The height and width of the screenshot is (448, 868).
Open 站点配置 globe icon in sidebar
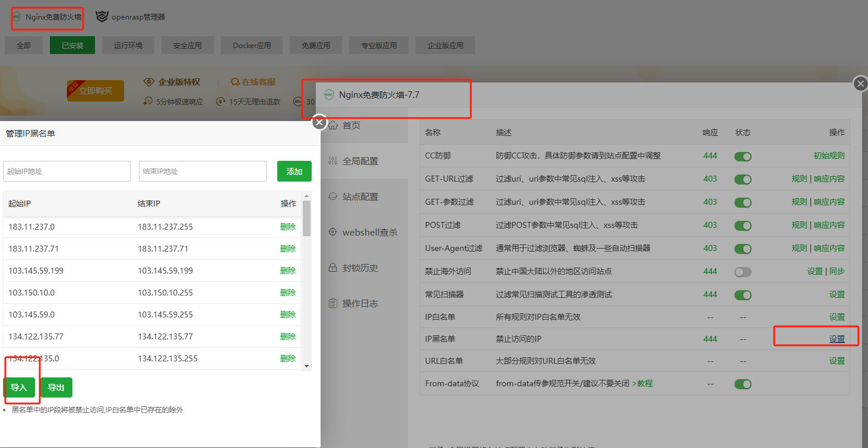coord(332,196)
